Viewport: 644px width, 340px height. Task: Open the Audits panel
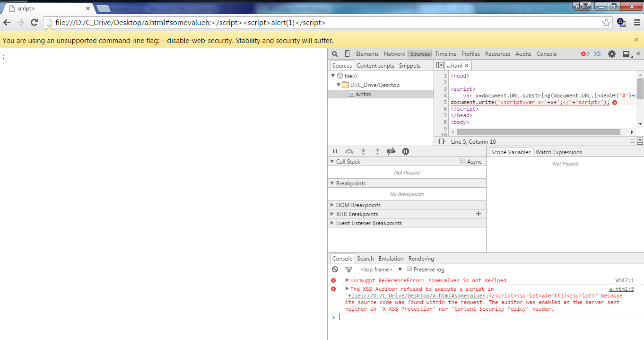523,54
